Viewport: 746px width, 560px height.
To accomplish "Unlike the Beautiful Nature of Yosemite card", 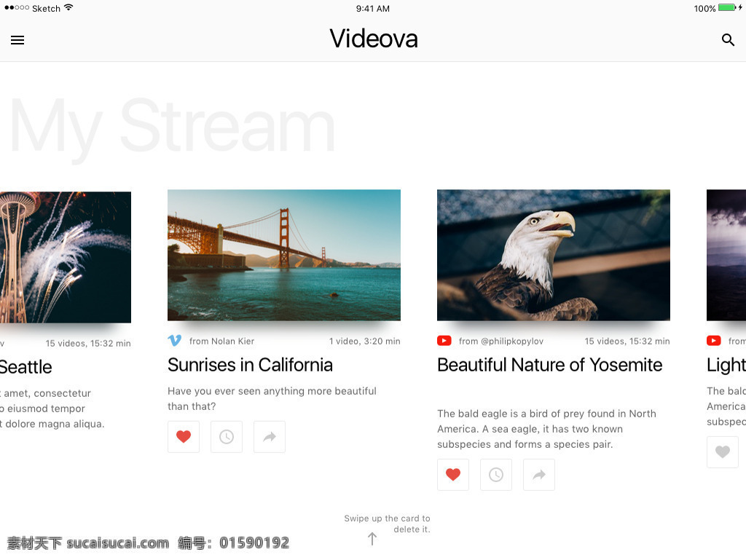I will pos(453,474).
